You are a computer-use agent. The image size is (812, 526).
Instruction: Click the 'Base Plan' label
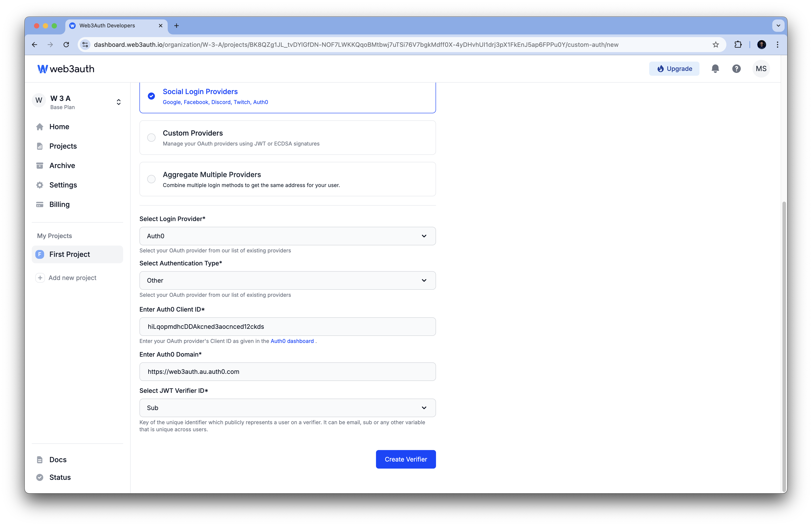(62, 107)
